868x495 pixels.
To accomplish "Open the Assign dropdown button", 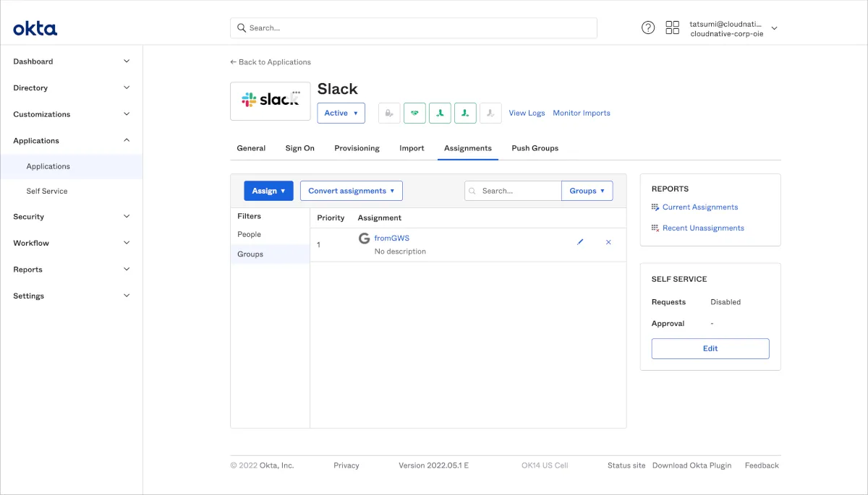I will pyautogui.click(x=268, y=191).
